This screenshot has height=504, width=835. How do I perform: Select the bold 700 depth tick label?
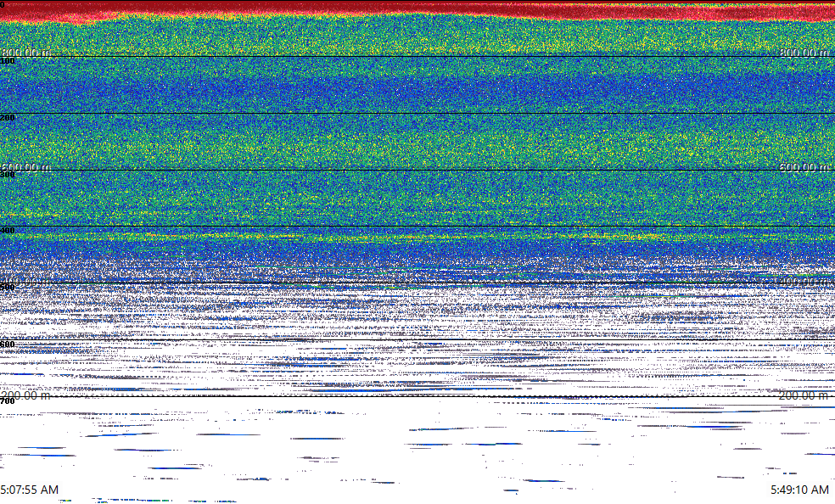8,400
